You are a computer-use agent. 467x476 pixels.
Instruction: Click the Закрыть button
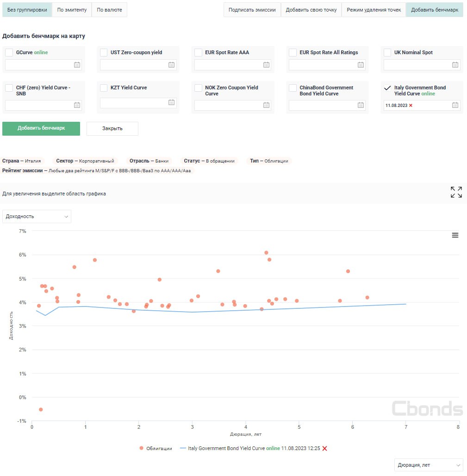(112, 128)
